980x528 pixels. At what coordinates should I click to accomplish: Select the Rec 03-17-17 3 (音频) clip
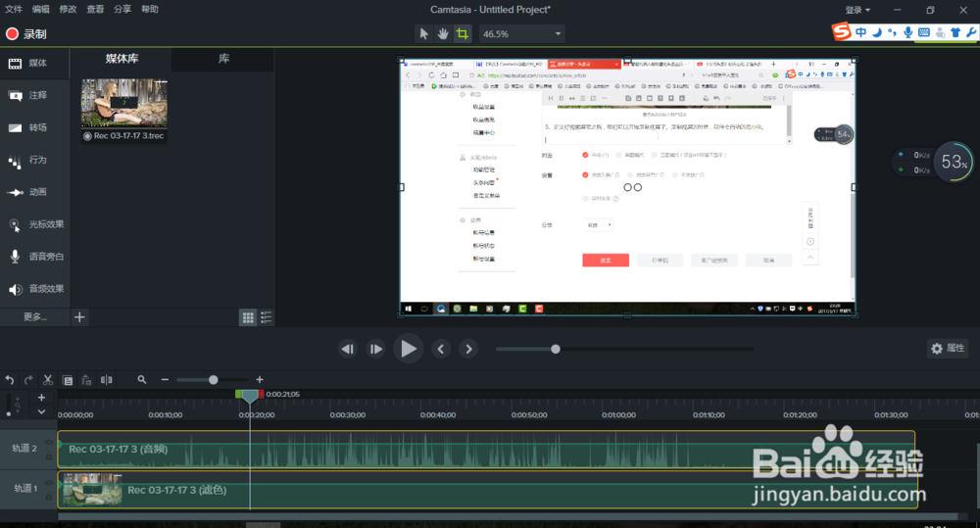(x=486, y=450)
